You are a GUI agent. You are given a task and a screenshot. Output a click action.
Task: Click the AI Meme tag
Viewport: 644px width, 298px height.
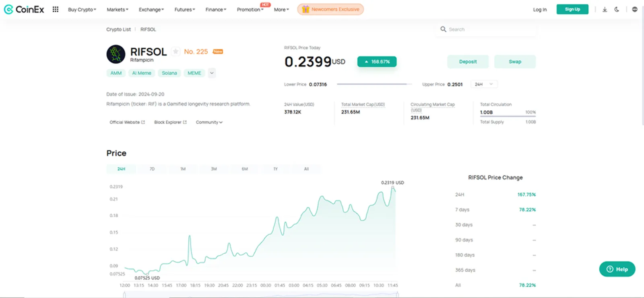142,73
